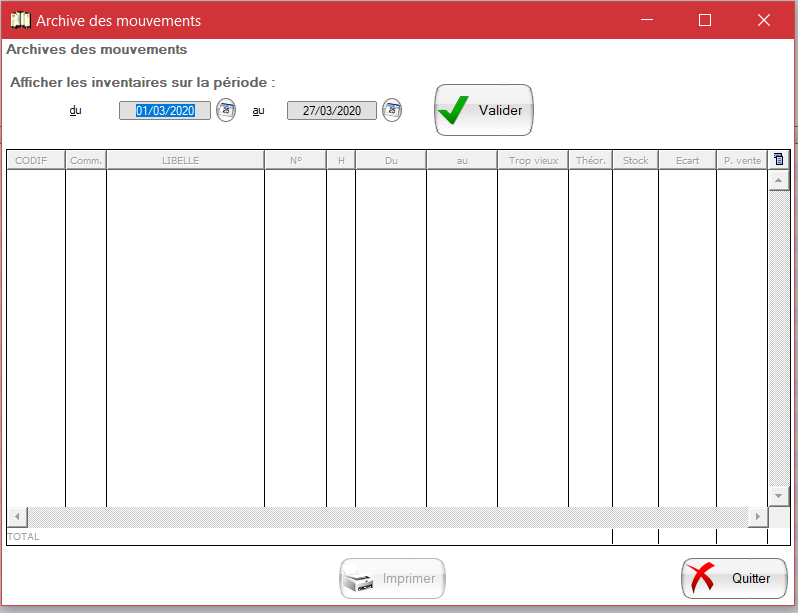Maximize the Archive des mouvements window
This screenshot has width=798, height=613.
705,20
